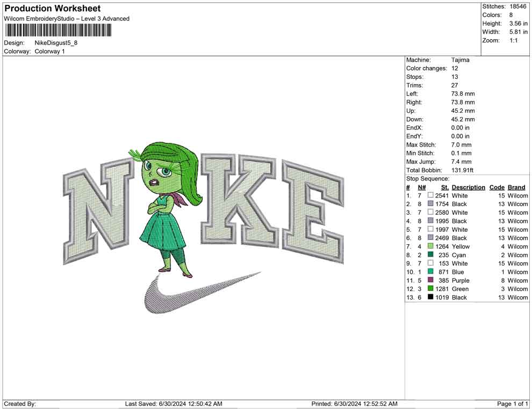Image resolution: width=532 pixels, height=409 pixels.
Task: Click Min Stitch value '0.1 mm'
Action: [461, 153]
